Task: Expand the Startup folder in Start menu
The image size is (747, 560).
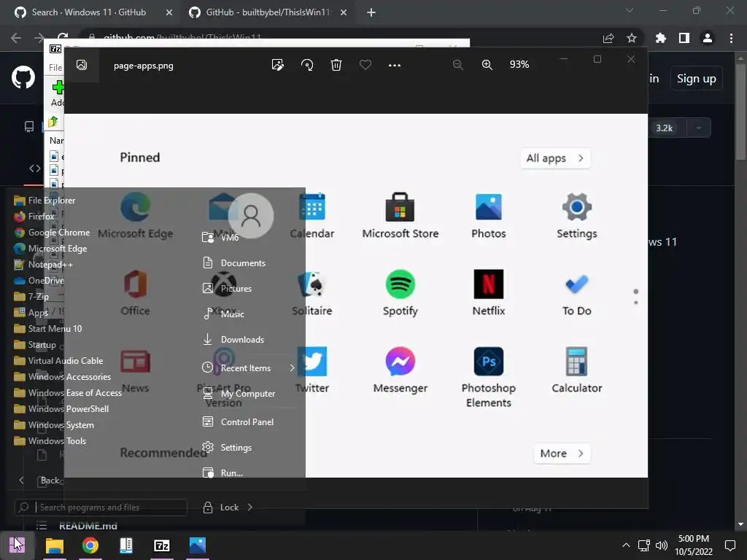Action: (x=35, y=345)
